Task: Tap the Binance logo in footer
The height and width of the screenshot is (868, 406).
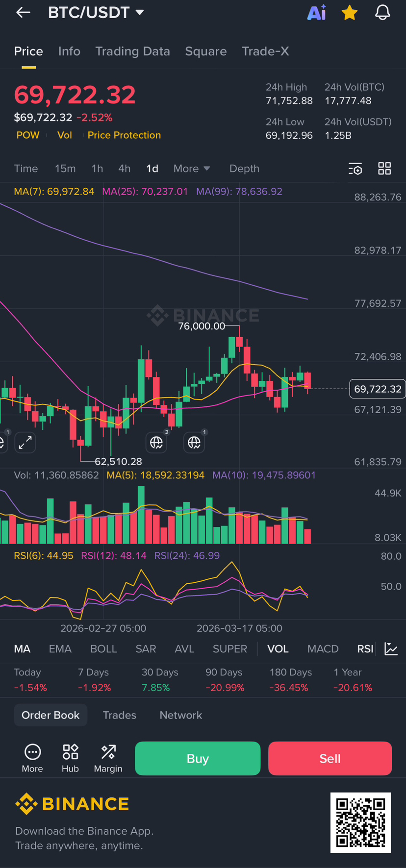Action: click(72, 804)
